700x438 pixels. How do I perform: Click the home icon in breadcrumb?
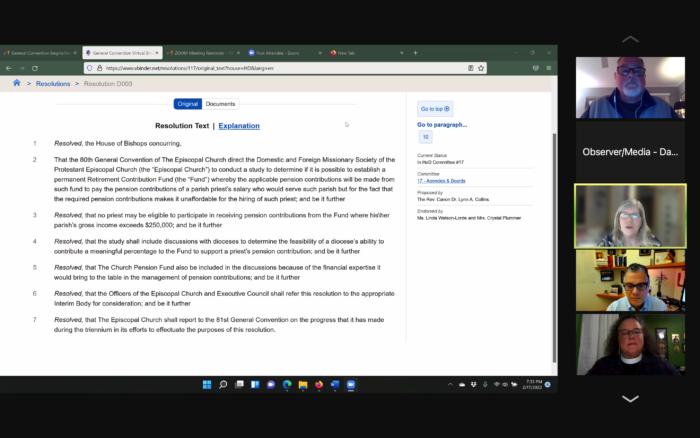(x=17, y=84)
